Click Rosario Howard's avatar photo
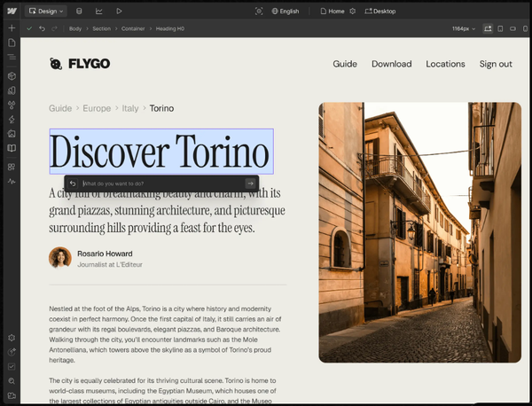 [x=60, y=258]
